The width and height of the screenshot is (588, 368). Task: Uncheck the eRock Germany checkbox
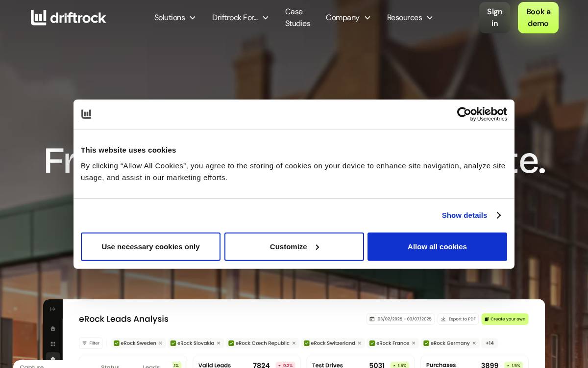coord(426,343)
